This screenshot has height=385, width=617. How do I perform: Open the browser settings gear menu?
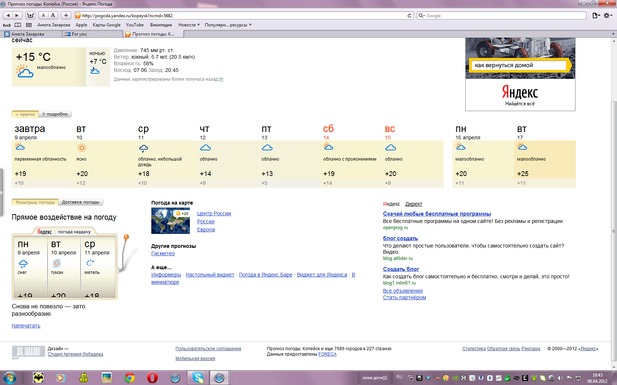608,15
